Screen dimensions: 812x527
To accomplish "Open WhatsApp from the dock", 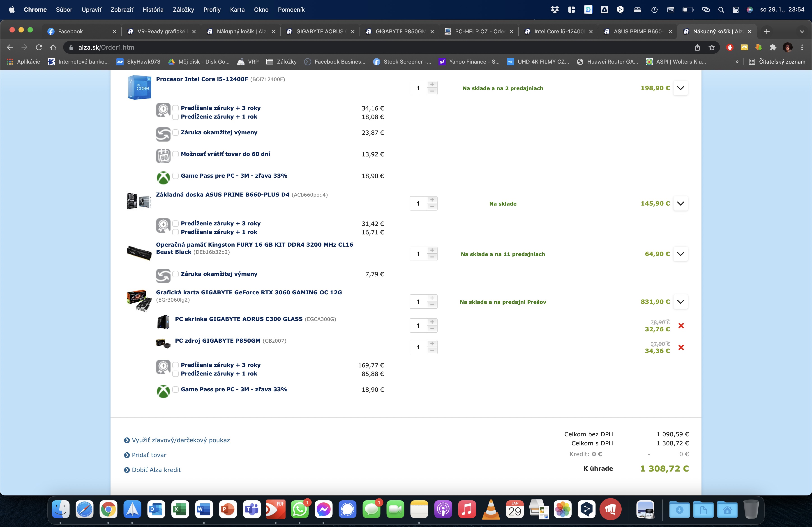I will tap(299, 510).
